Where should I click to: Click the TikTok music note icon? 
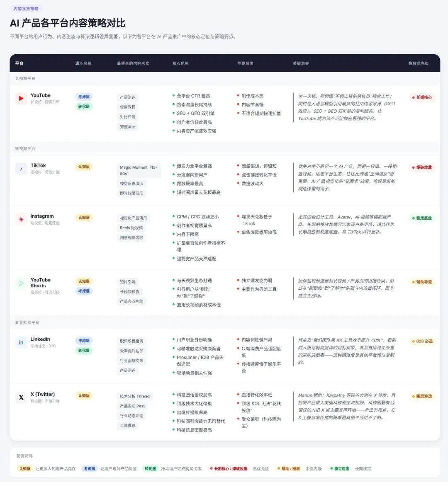coord(21,169)
